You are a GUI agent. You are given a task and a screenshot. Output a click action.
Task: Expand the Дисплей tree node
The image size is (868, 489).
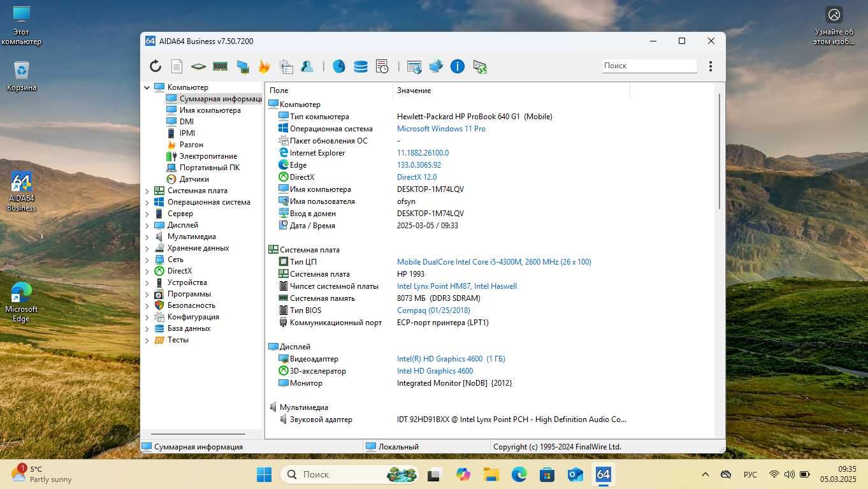tap(147, 225)
